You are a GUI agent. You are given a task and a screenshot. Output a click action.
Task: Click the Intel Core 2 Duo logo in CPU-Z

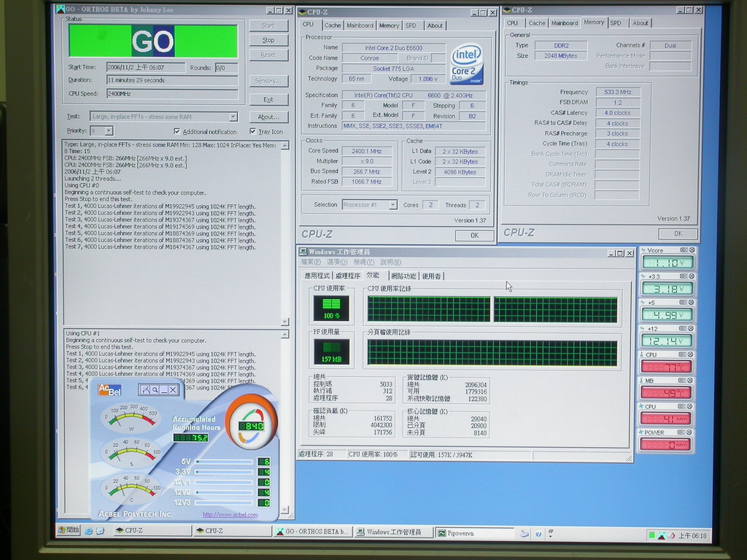coord(467,64)
